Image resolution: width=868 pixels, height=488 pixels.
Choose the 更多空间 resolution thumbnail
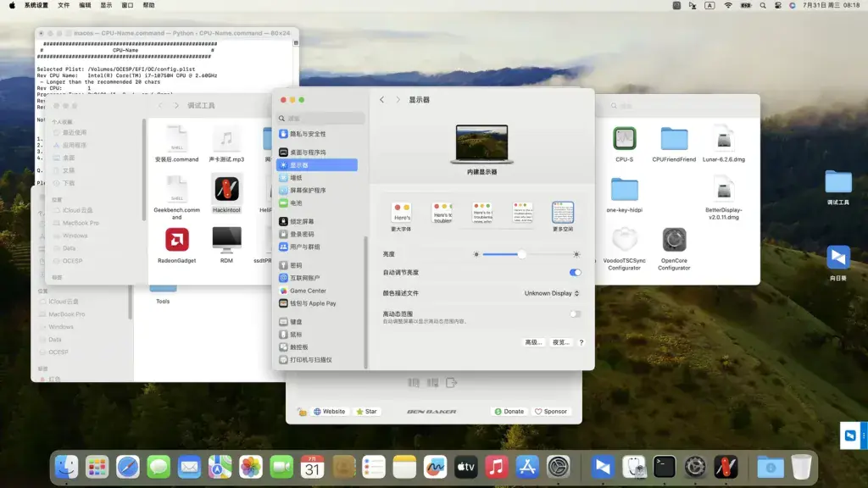(563, 213)
